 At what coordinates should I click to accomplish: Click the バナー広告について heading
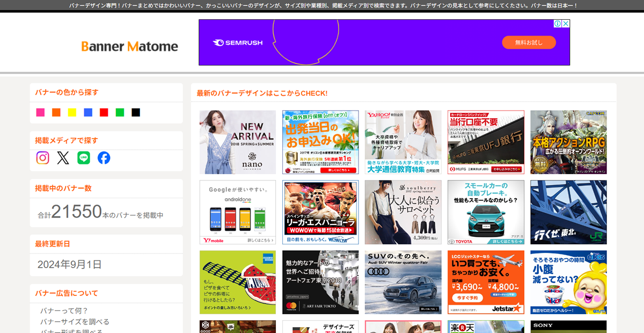[x=67, y=293]
